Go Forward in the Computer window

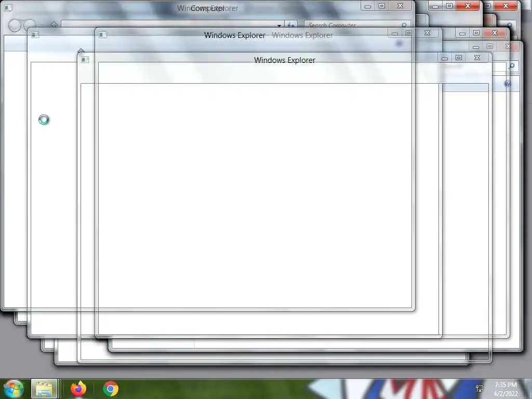[30, 25]
